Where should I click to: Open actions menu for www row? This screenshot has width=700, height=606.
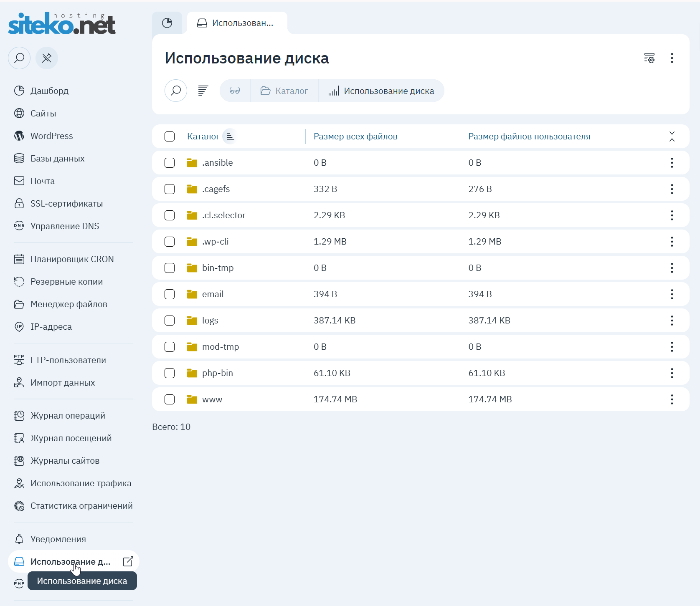[x=672, y=399]
